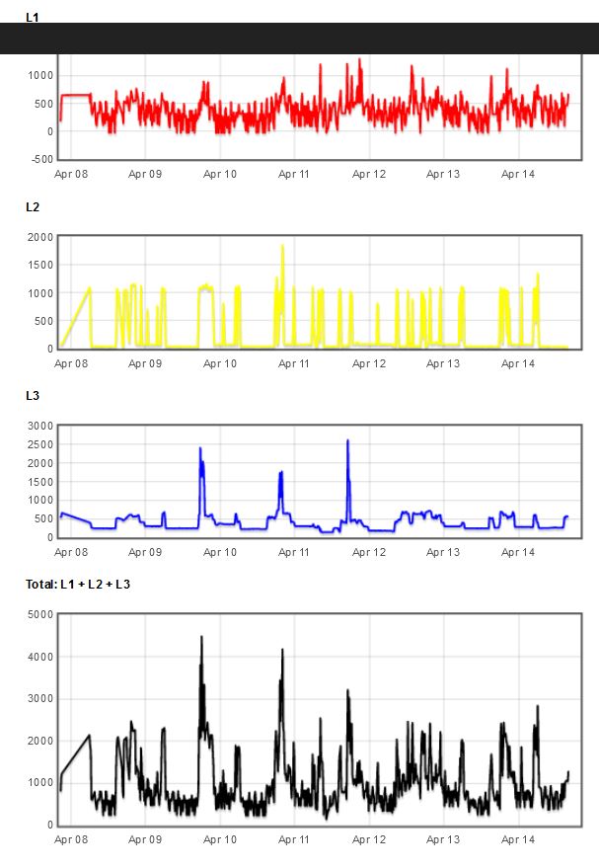Click the 3000 value on L3 axis

(x=40, y=426)
